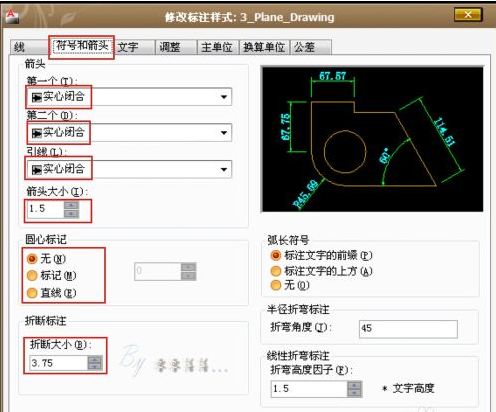Click the arrowhead icon in 第一个 combo box

[x=36, y=97]
